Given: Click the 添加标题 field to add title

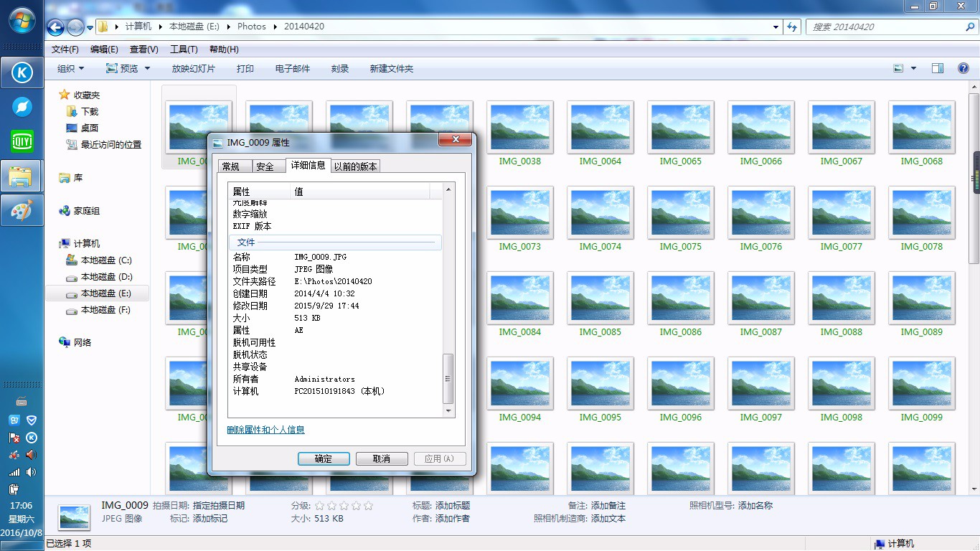Looking at the screenshot, I should [452, 505].
